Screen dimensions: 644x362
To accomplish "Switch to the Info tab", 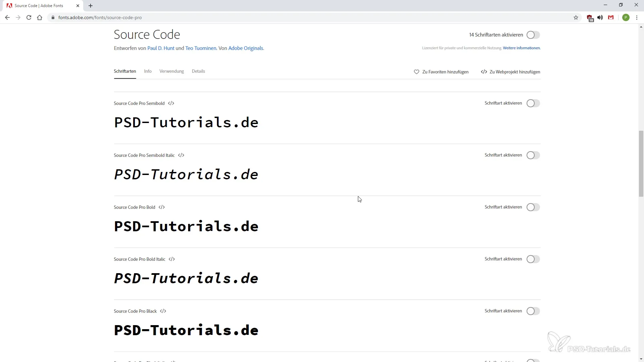I will pyautogui.click(x=148, y=71).
